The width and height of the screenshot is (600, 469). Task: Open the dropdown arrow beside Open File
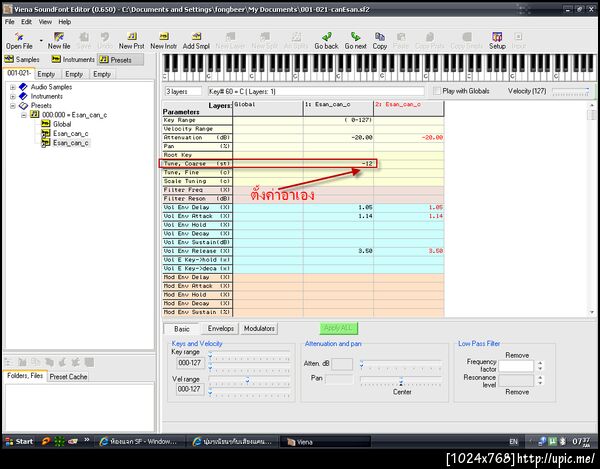click(41, 41)
